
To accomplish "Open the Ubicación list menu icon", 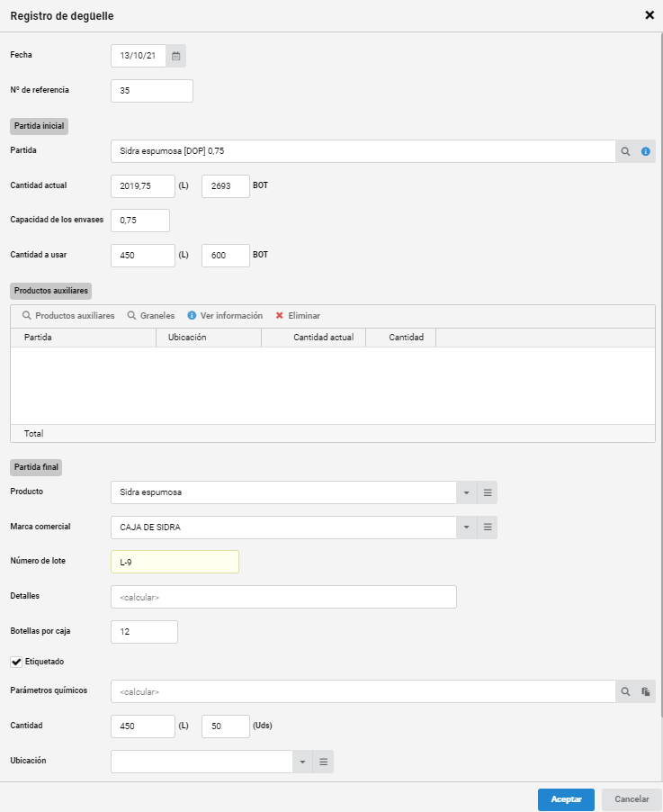I will (x=323, y=762).
